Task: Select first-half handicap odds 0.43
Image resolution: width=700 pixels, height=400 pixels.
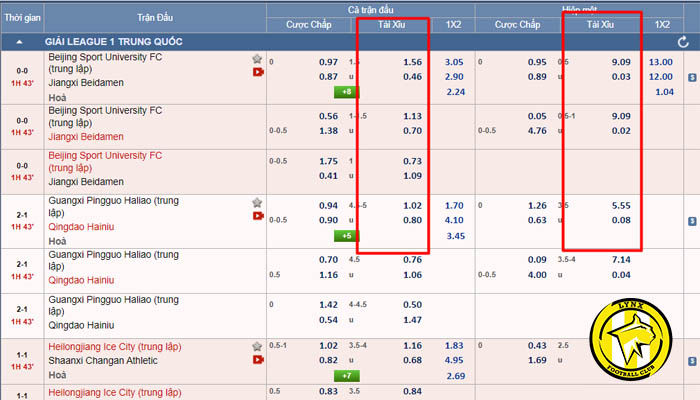Action: pos(537,346)
